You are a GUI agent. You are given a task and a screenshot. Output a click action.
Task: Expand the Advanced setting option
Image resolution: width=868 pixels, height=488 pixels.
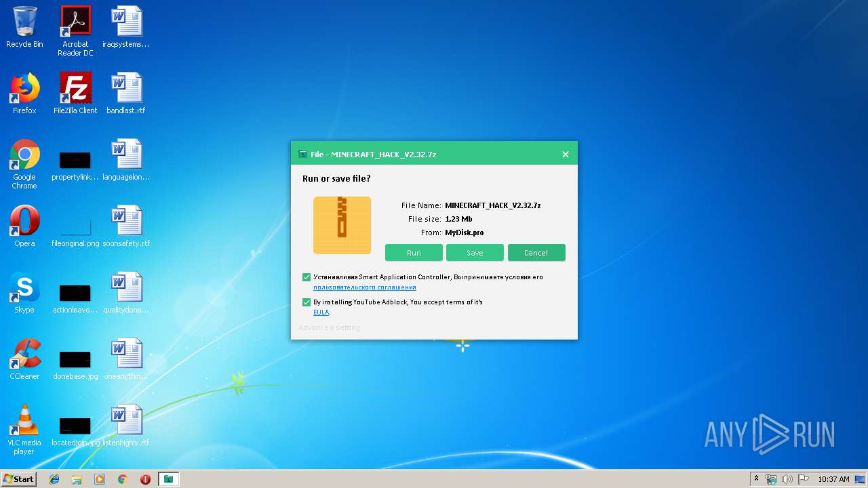pyautogui.click(x=330, y=328)
